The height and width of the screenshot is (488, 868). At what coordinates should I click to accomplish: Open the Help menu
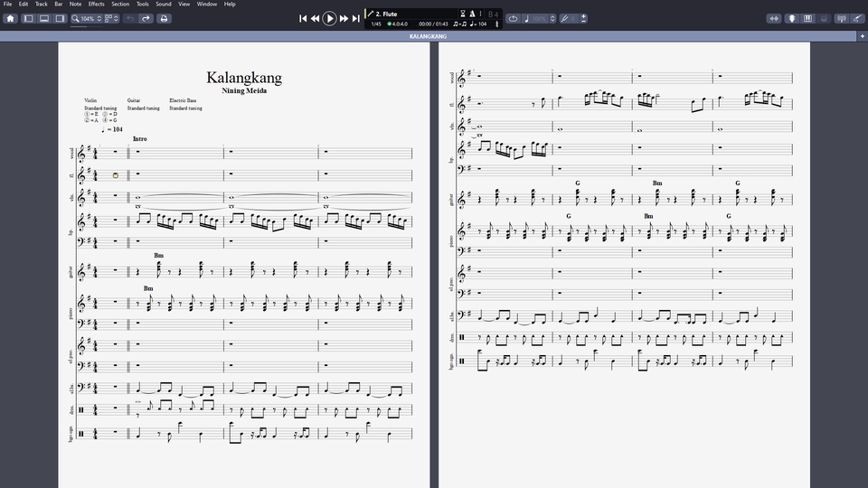[230, 4]
